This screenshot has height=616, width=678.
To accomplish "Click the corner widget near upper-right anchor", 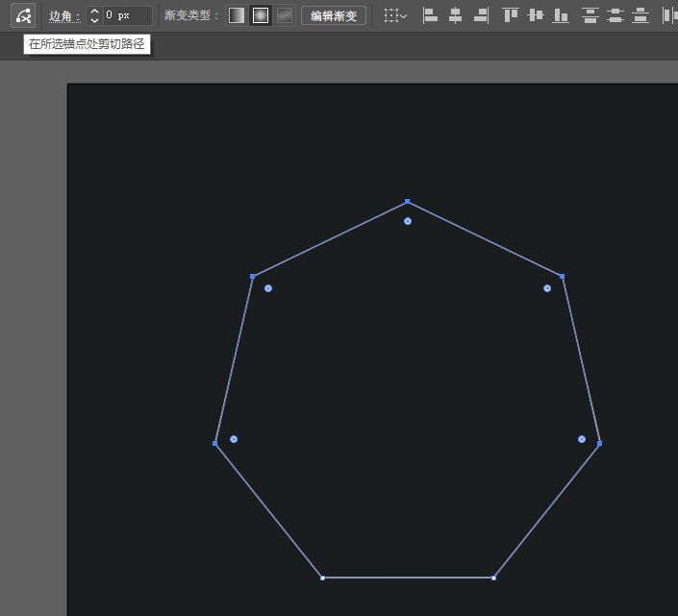I will click(x=547, y=288).
